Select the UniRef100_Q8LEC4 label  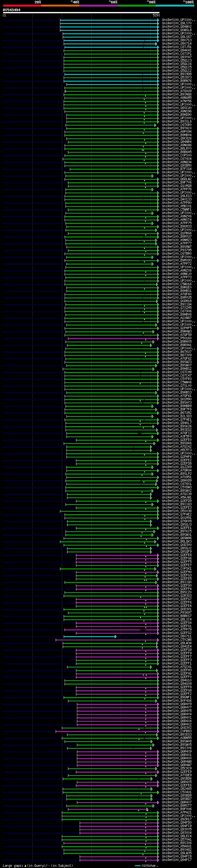[x=177, y=836]
